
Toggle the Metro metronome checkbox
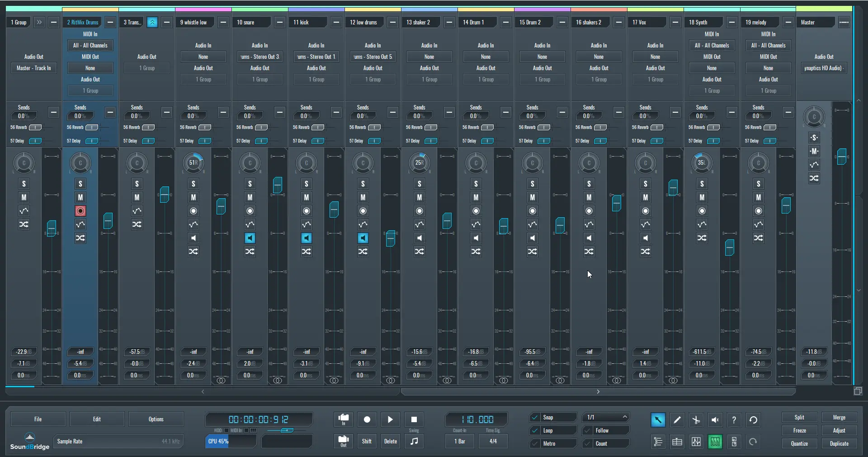tap(535, 444)
